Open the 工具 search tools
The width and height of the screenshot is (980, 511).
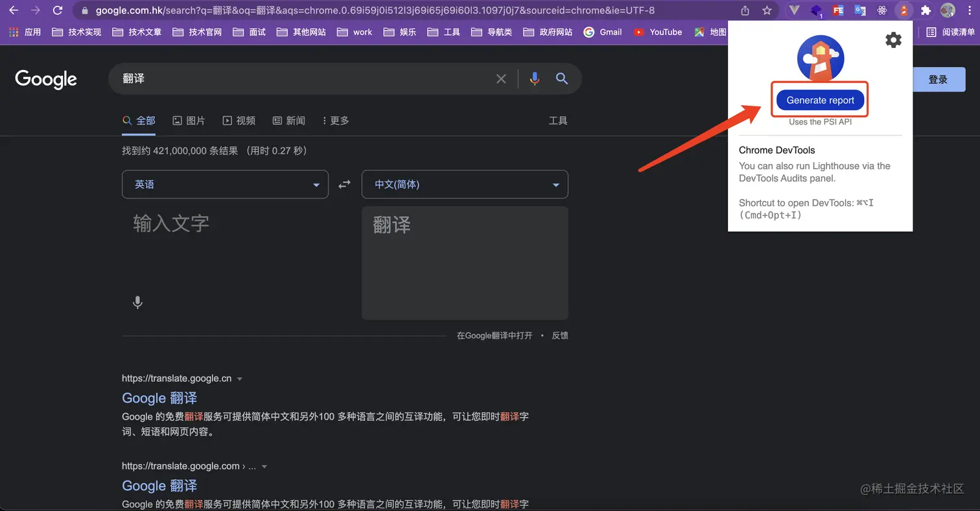[558, 121]
